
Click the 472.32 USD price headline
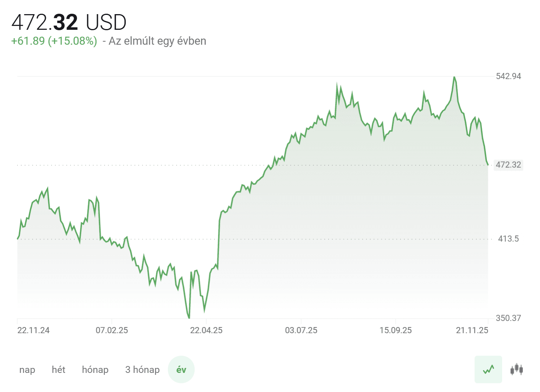click(69, 23)
